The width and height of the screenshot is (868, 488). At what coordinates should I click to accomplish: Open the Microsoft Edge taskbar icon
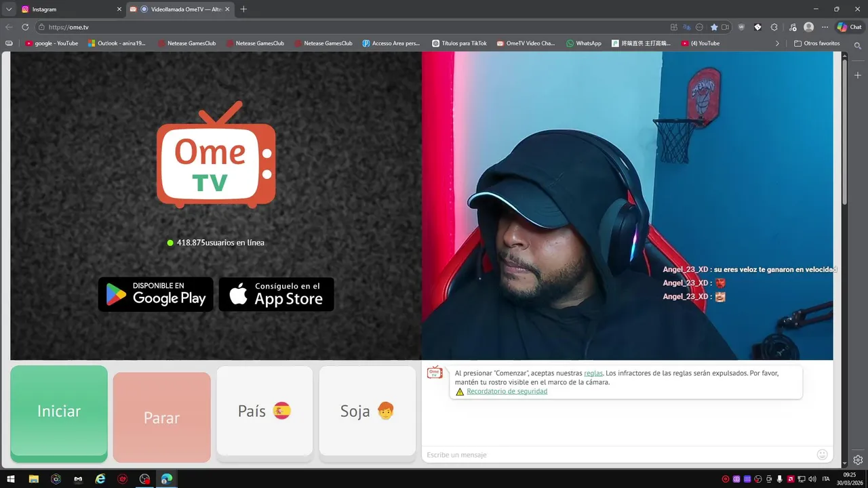click(x=167, y=479)
